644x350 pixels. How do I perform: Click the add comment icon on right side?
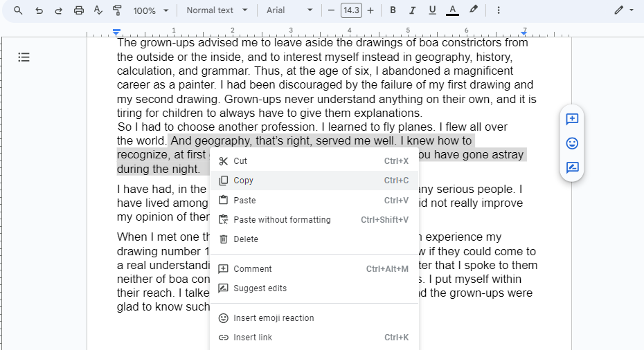(x=572, y=119)
